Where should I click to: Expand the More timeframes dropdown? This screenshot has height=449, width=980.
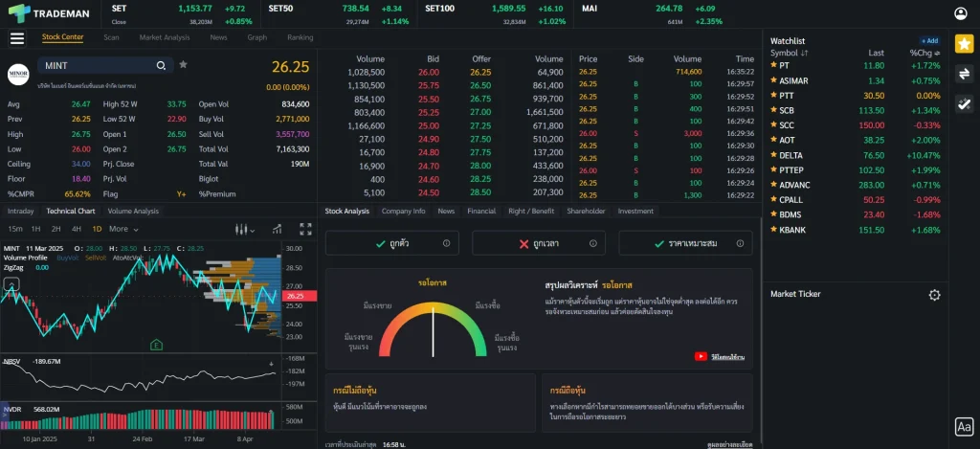coord(122,229)
